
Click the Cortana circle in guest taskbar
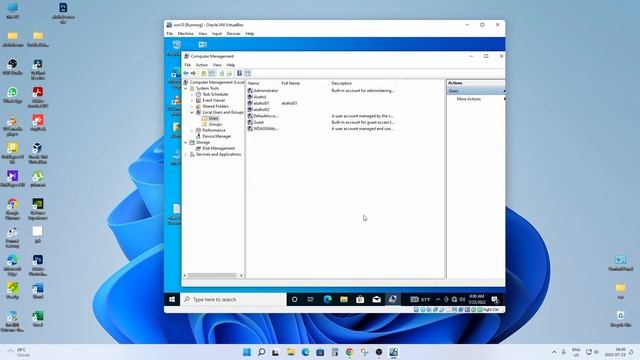pos(294,300)
